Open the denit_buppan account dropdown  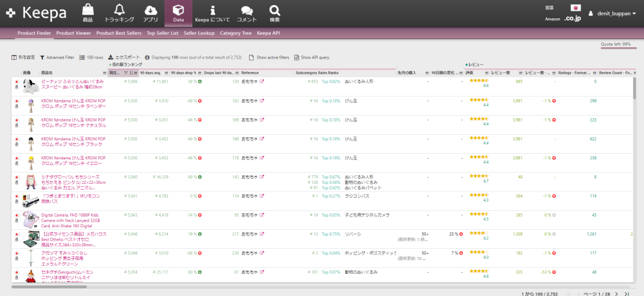coord(611,13)
